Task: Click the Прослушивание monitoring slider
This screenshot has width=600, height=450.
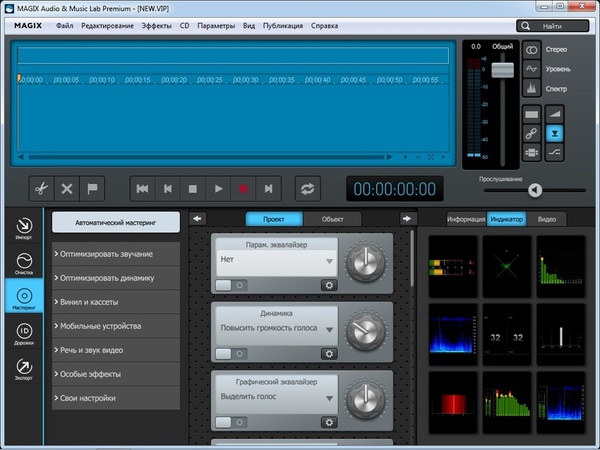Action: point(535,190)
